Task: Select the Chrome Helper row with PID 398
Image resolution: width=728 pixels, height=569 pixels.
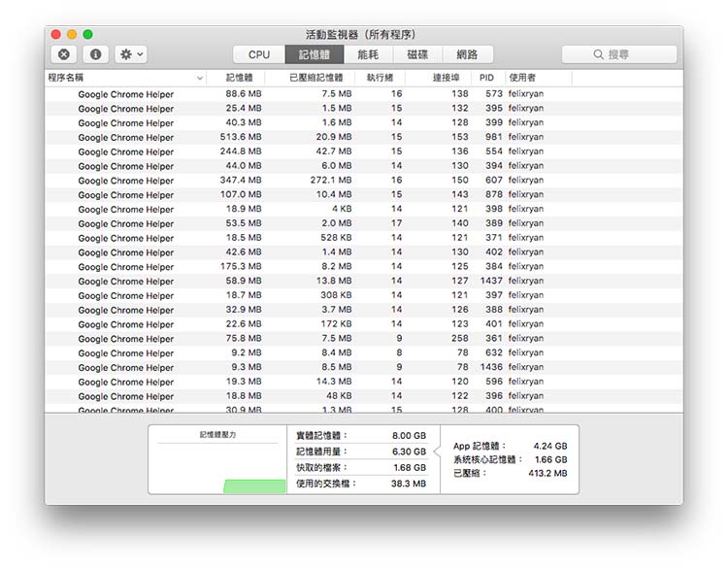Action: [364, 209]
